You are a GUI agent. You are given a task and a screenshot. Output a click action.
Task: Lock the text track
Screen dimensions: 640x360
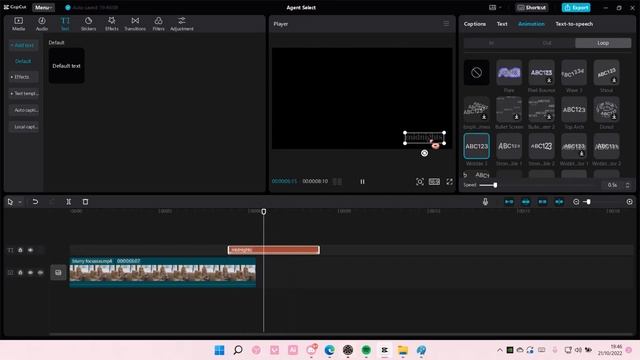20,250
